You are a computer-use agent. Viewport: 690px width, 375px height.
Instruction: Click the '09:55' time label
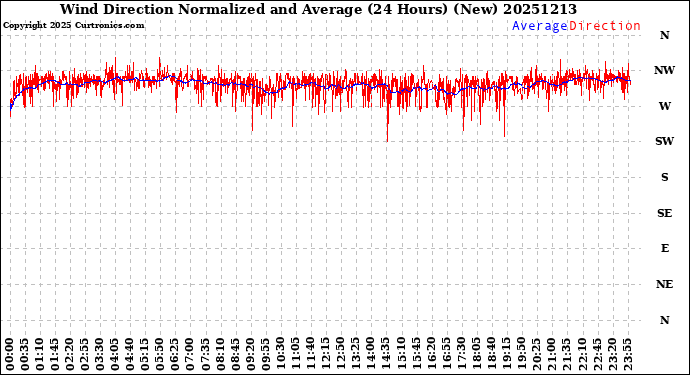265,354
